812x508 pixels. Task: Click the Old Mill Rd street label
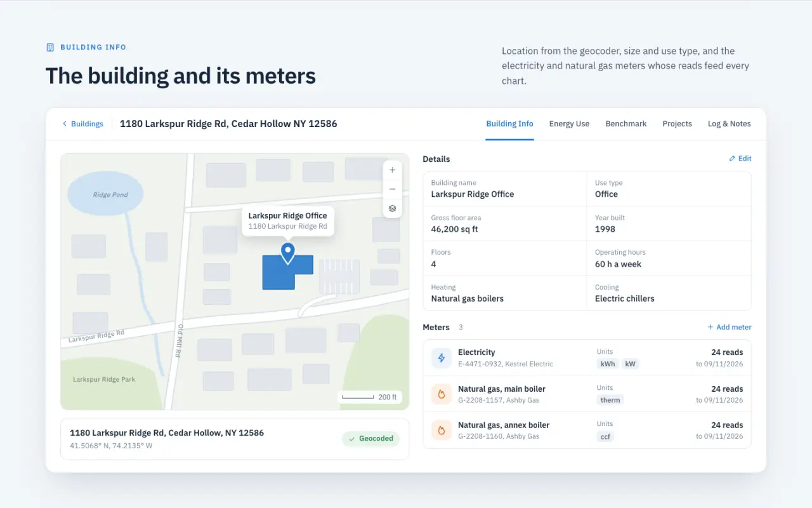pyautogui.click(x=181, y=341)
